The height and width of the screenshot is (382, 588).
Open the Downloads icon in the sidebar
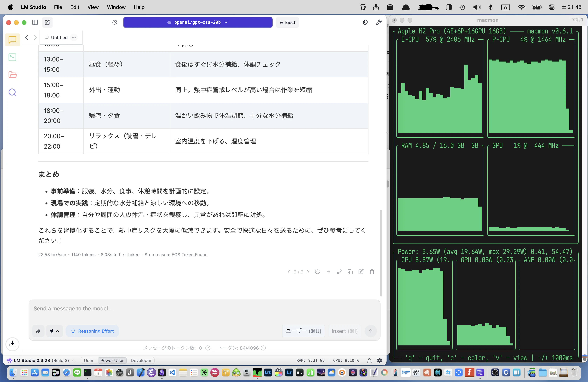[x=12, y=344]
